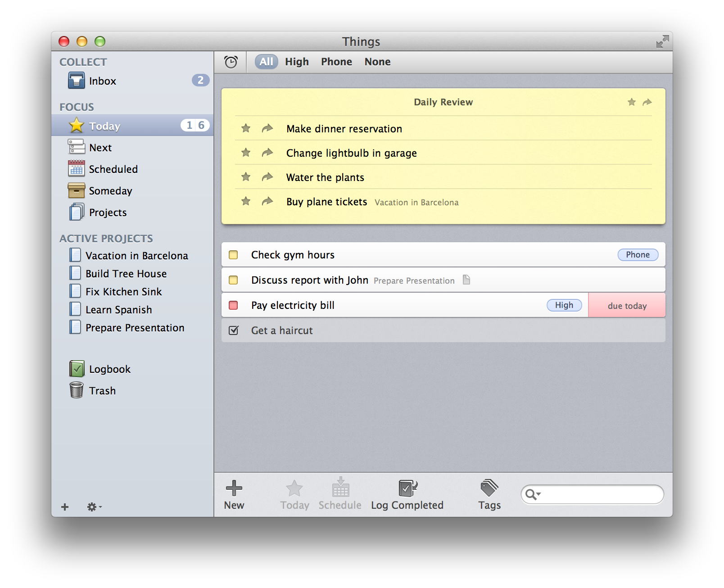Postpone Change lightbulb in garage arrow
The image size is (724, 588).
coord(267,153)
